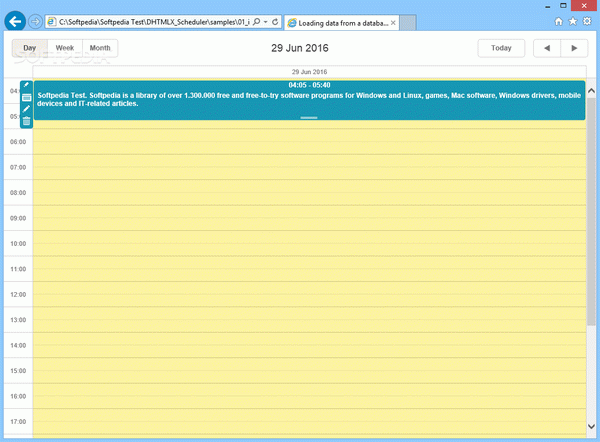Switch to Month view

tap(100, 48)
